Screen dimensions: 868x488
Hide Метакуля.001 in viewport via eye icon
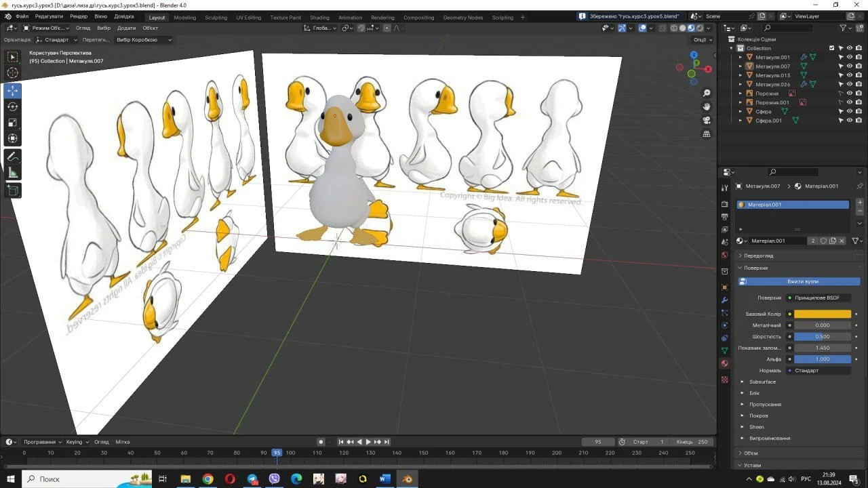850,58
